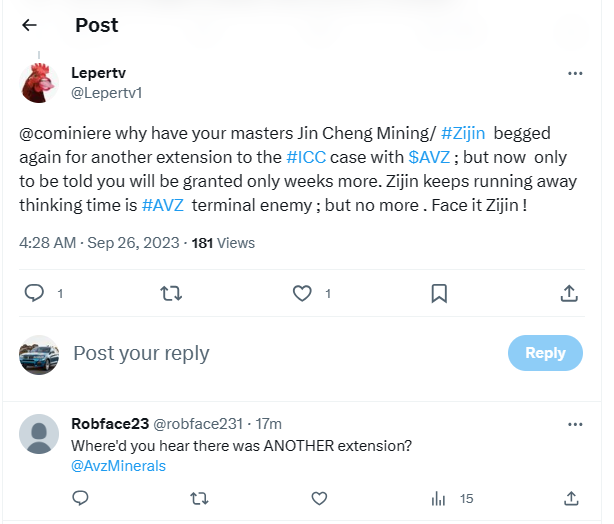Reply to Robface23's comment
The height and width of the screenshot is (524, 614).
point(80,498)
